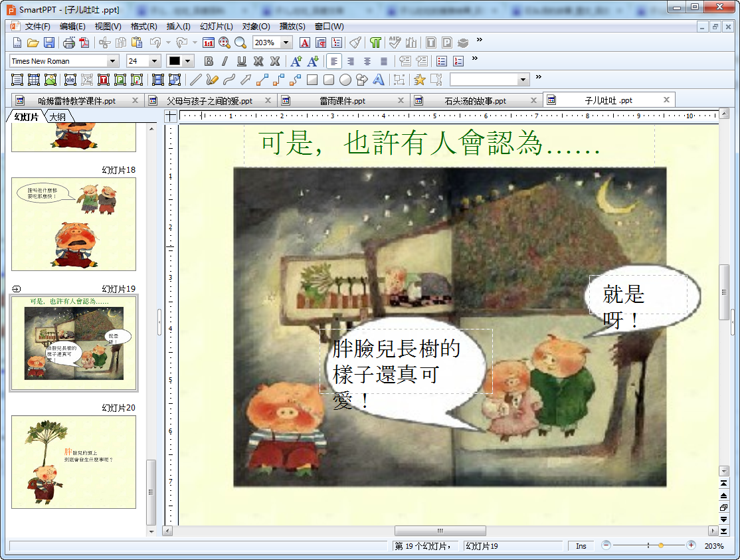Click the star animation effects icon
The image size is (740, 560).
(419, 80)
